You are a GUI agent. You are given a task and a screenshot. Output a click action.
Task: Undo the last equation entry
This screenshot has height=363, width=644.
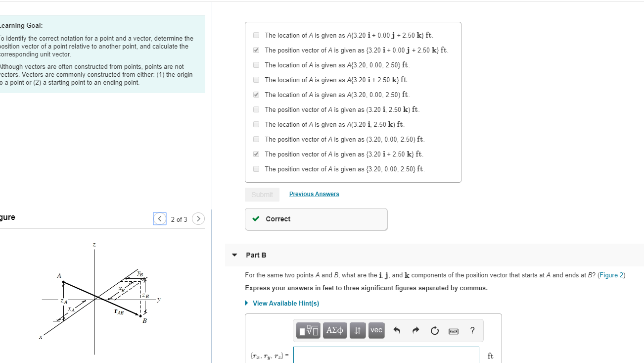[x=396, y=330]
